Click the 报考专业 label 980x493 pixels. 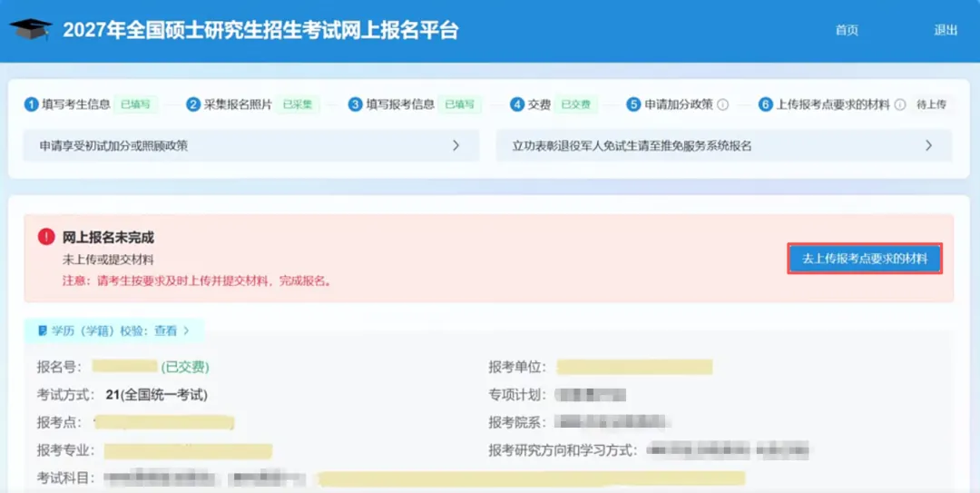pyautogui.click(x=65, y=450)
